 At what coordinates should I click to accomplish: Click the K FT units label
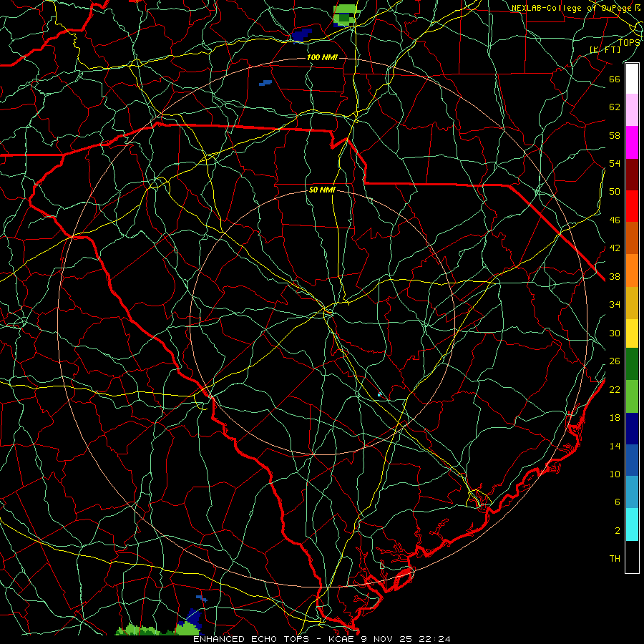pos(605,50)
